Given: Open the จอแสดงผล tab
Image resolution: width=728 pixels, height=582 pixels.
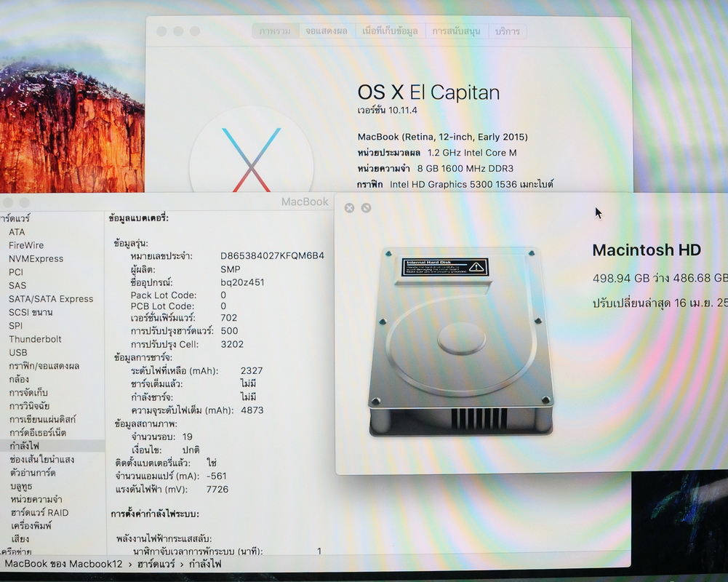Looking at the screenshot, I should click(x=327, y=31).
